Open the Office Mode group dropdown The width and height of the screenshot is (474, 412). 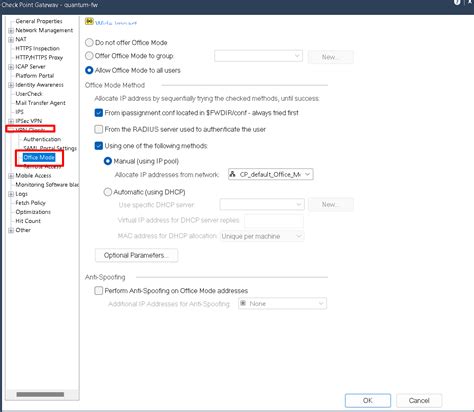coord(258,56)
